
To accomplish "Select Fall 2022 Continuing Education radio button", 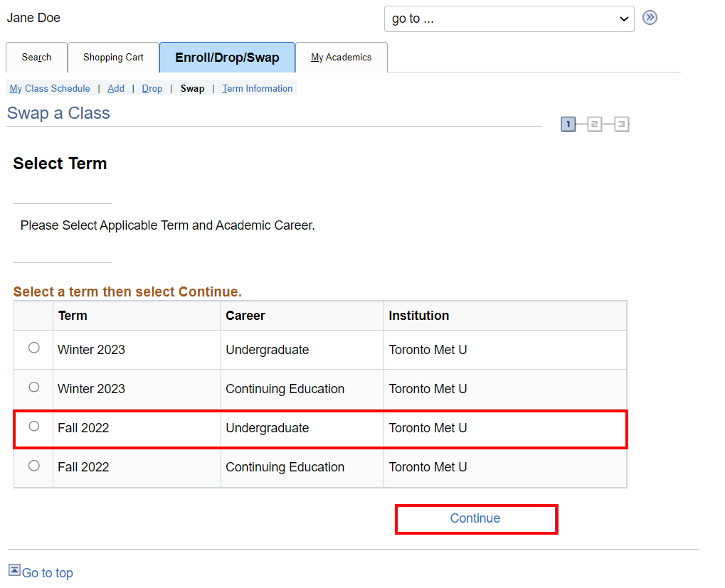I will [x=33, y=466].
